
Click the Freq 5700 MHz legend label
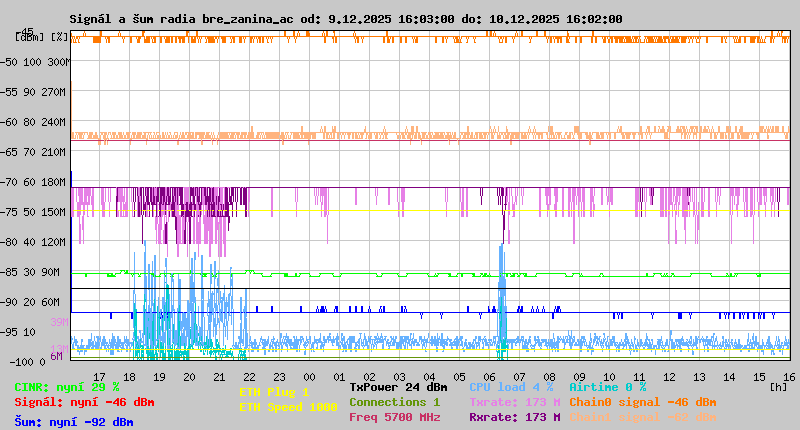[x=394, y=417]
